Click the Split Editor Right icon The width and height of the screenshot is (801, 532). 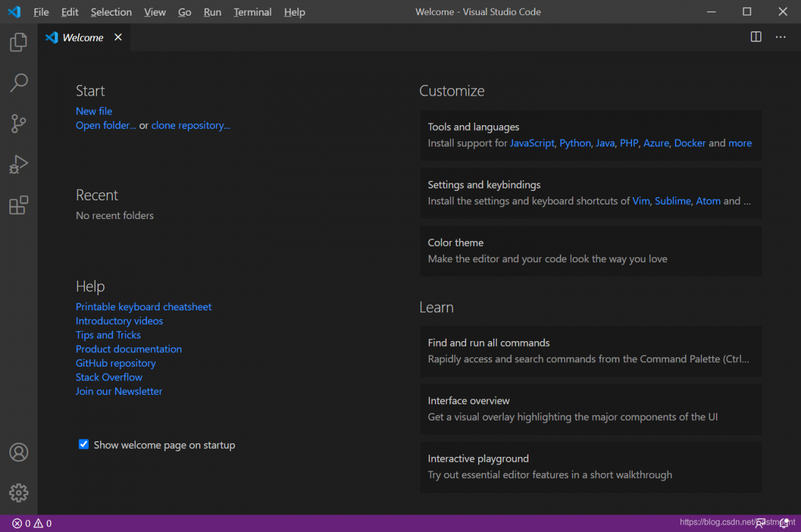click(756, 37)
